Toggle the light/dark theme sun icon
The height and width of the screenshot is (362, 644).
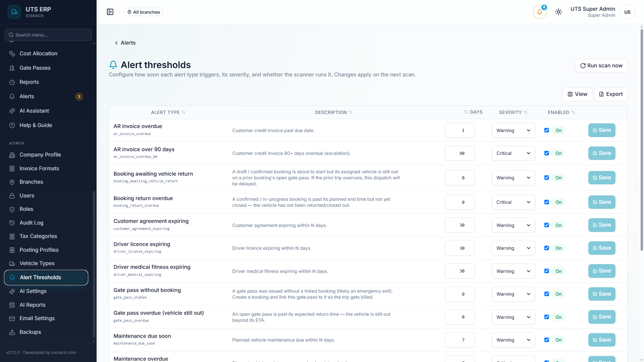tap(558, 12)
